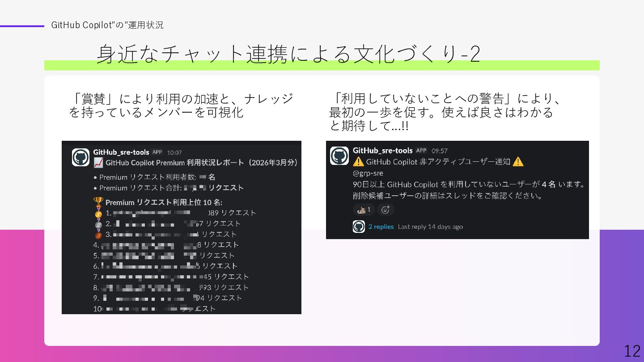Click the APP badge on the 10:07 message
The height and width of the screenshot is (362, 644).
157,152
